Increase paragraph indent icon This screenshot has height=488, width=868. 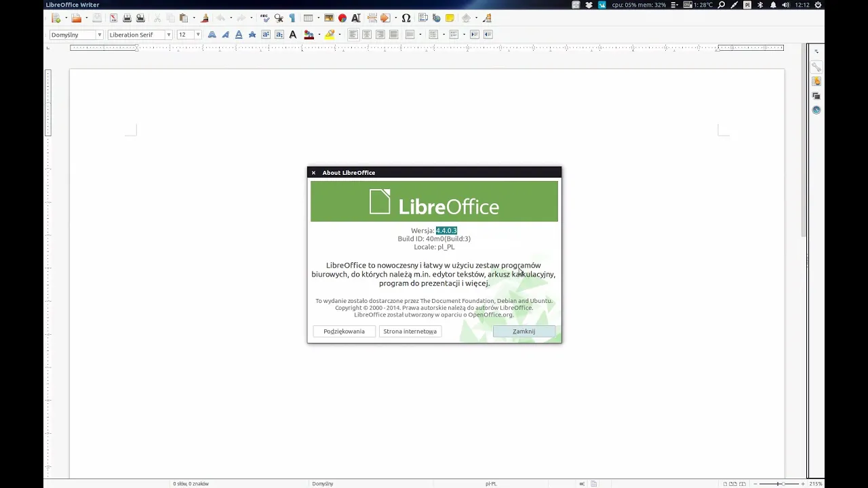tap(475, 35)
